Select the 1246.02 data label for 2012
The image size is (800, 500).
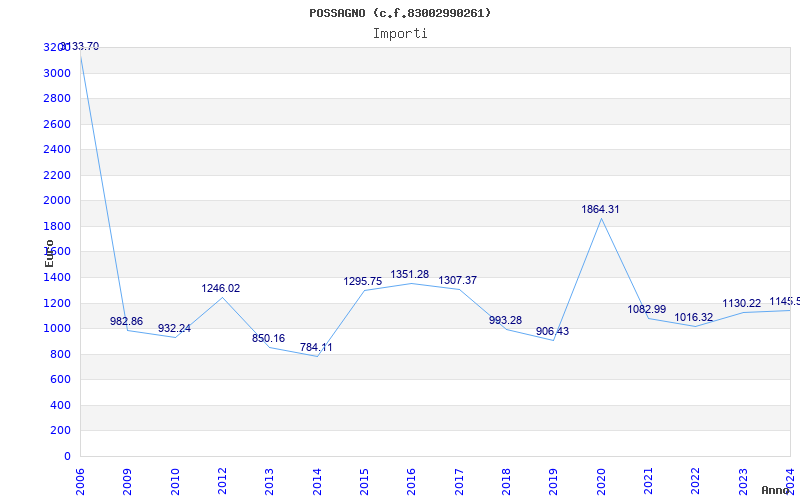pos(220,288)
